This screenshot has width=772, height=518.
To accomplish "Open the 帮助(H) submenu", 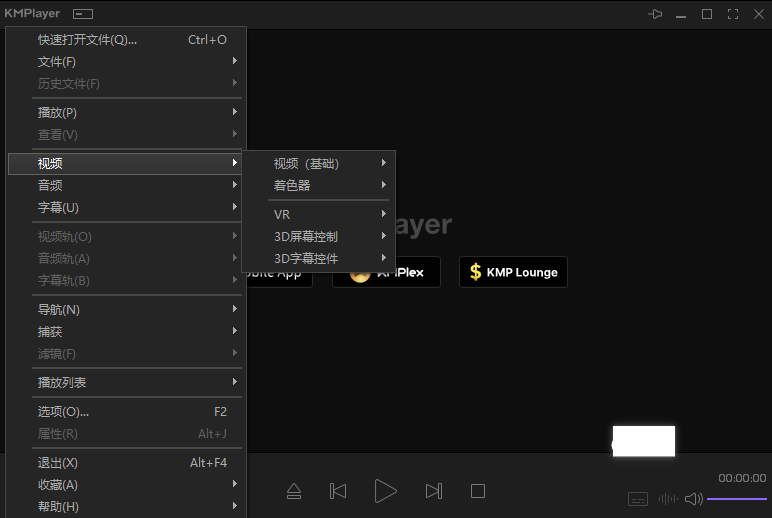I will 126,506.
